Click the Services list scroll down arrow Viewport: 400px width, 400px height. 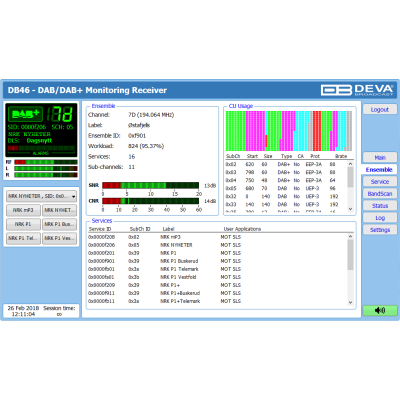(350, 302)
